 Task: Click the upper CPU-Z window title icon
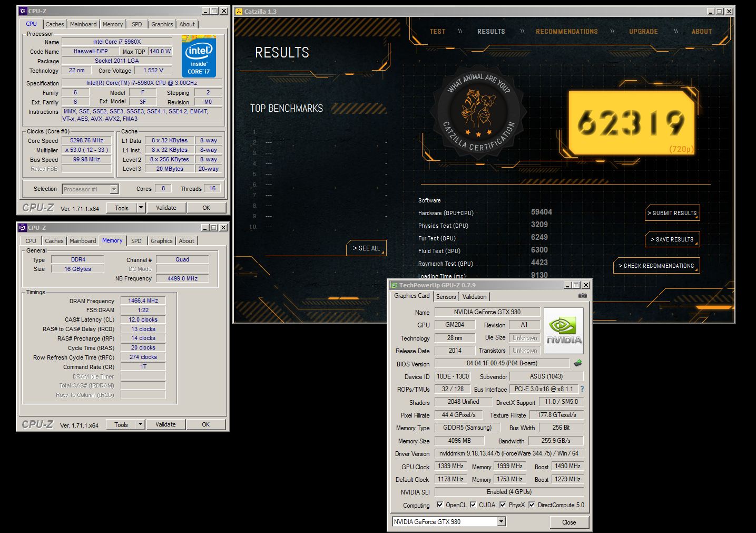(x=23, y=11)
